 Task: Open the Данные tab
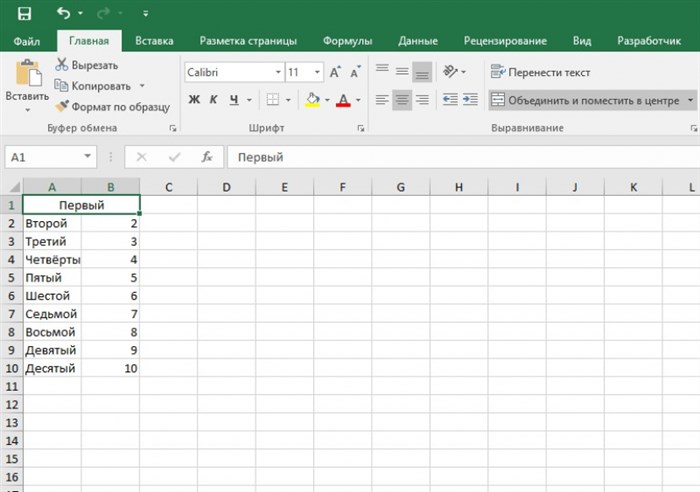(x=418, y=41)
